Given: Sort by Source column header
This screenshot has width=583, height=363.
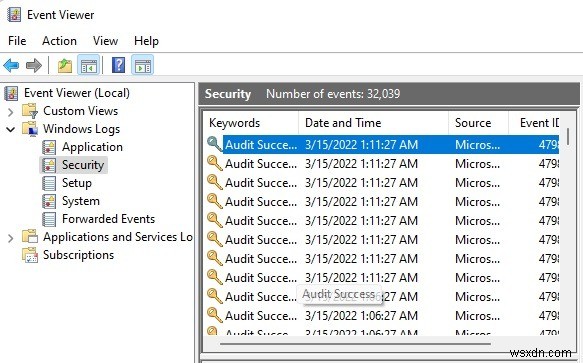Looking at the screenshot, I should tap(478, 123).
